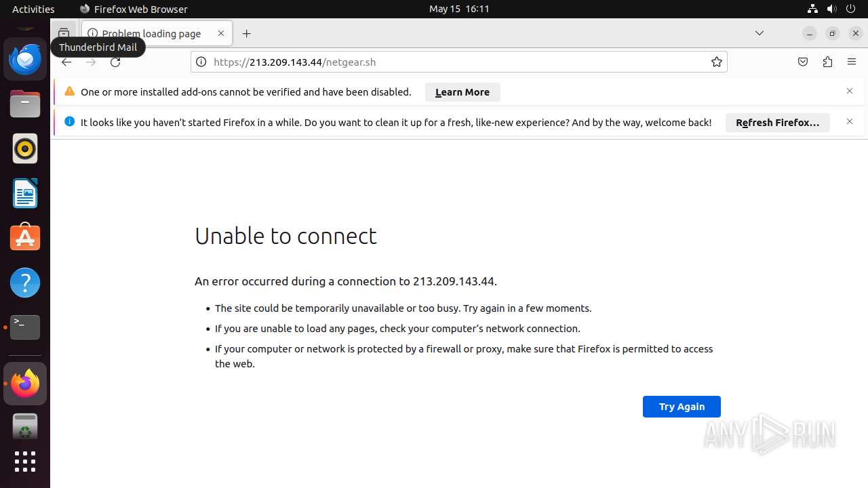Click the text mentioning 213.209.143.44 error
The width and height of the screenshot is (868, 488).
[x=346, y=281]
